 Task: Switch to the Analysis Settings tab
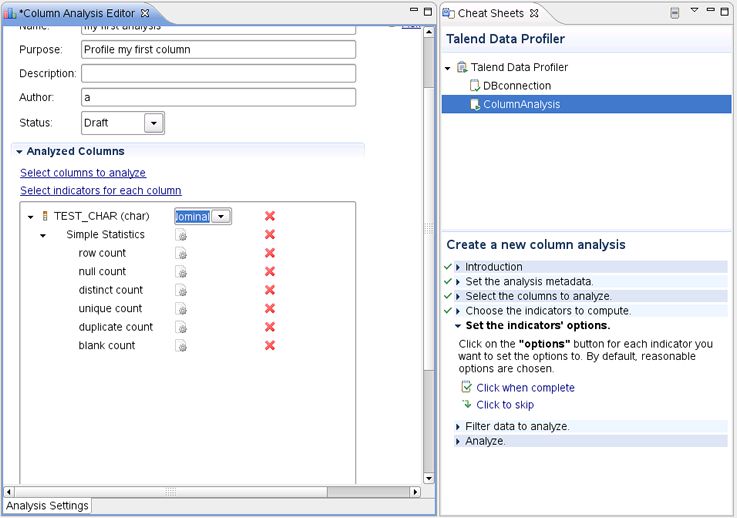tap(47, 506)
